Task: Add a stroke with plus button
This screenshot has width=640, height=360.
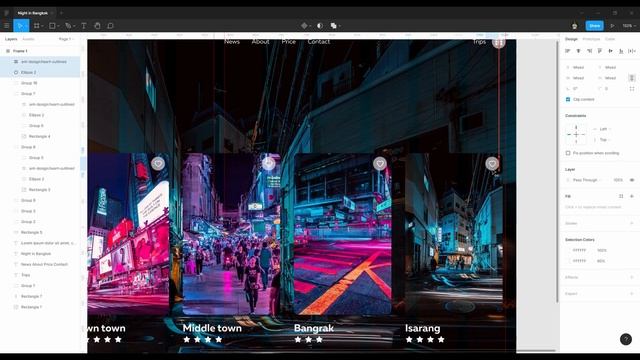Action: 632,223
